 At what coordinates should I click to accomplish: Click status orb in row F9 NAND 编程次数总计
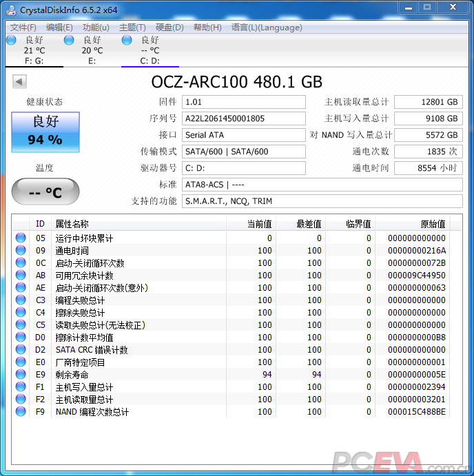pyautogui.click(x=21, y=412)
